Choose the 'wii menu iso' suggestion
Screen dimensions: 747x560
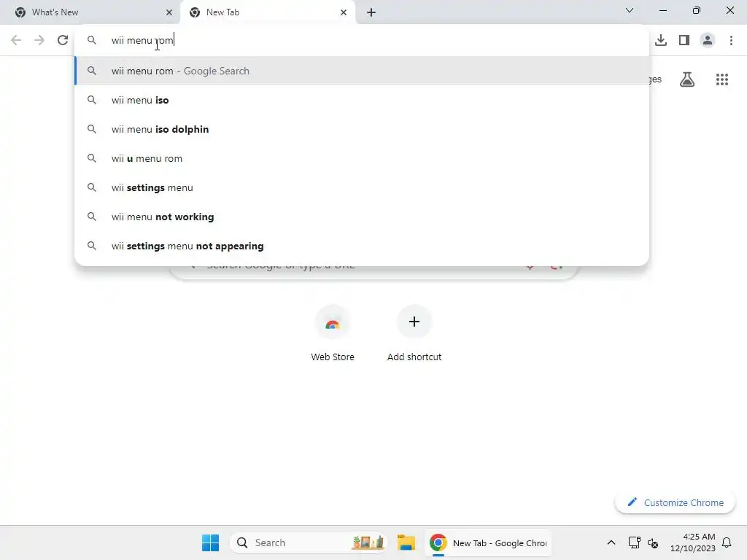[x=362, y=100]
